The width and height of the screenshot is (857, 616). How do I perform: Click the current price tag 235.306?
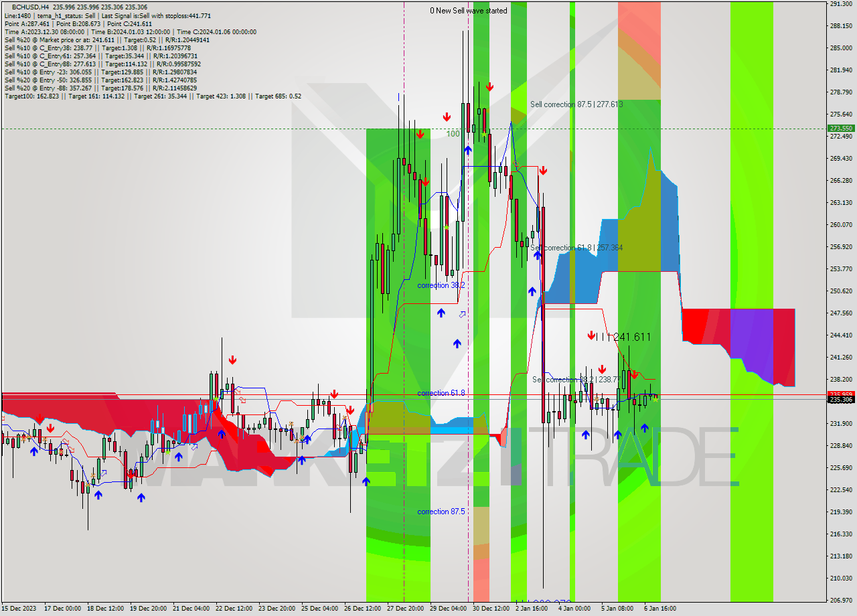click(841, 400)
